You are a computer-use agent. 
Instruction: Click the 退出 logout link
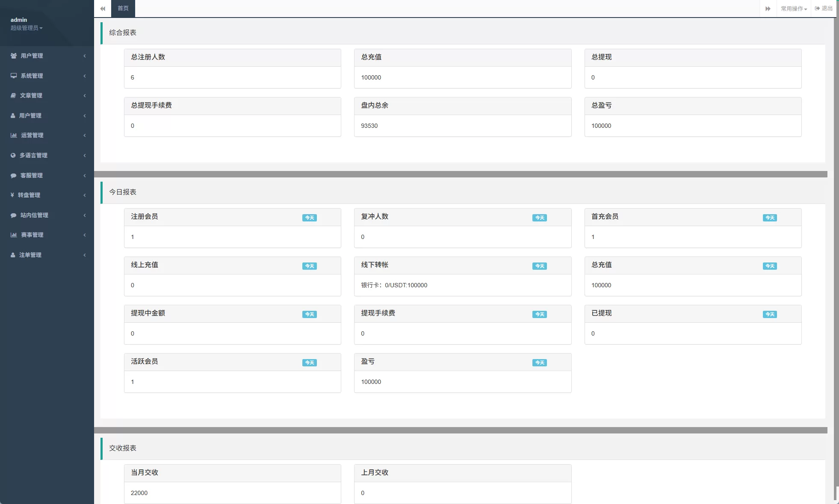824,9
